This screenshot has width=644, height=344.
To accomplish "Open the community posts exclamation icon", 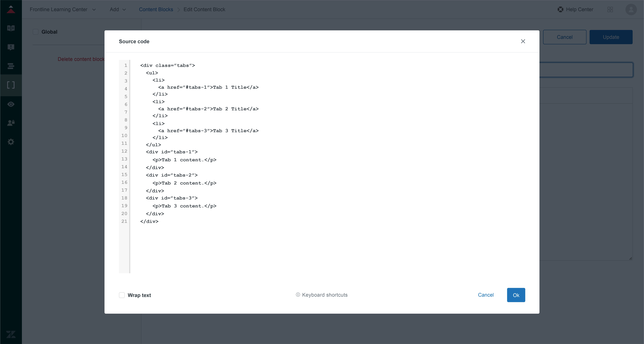I will click(11, 47).
